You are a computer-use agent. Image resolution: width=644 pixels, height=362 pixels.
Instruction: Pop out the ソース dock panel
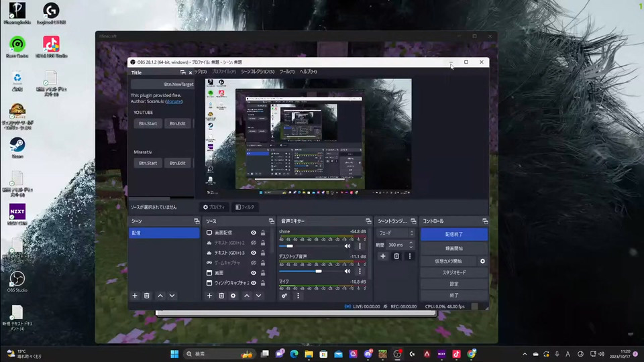[272, 221]
